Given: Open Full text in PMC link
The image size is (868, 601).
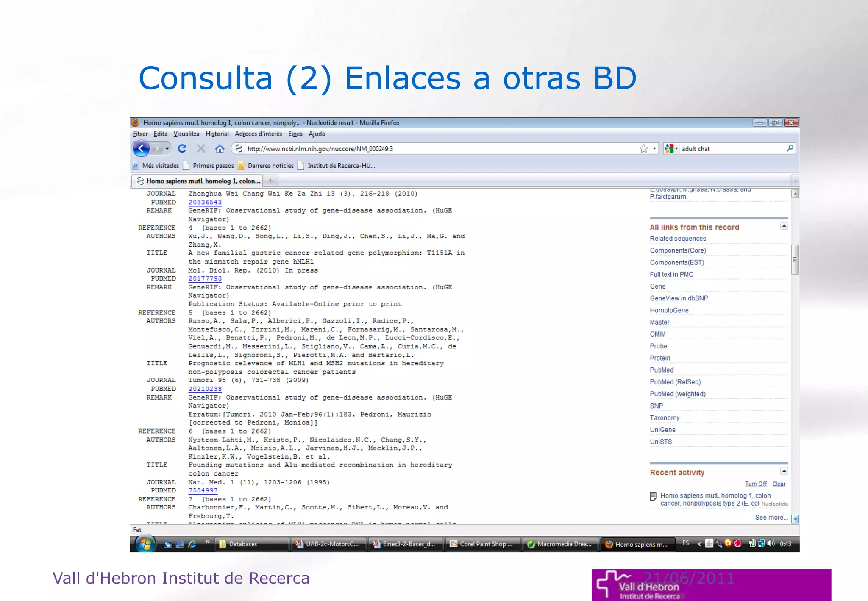Looking at the screenshot, I should 672,274.
